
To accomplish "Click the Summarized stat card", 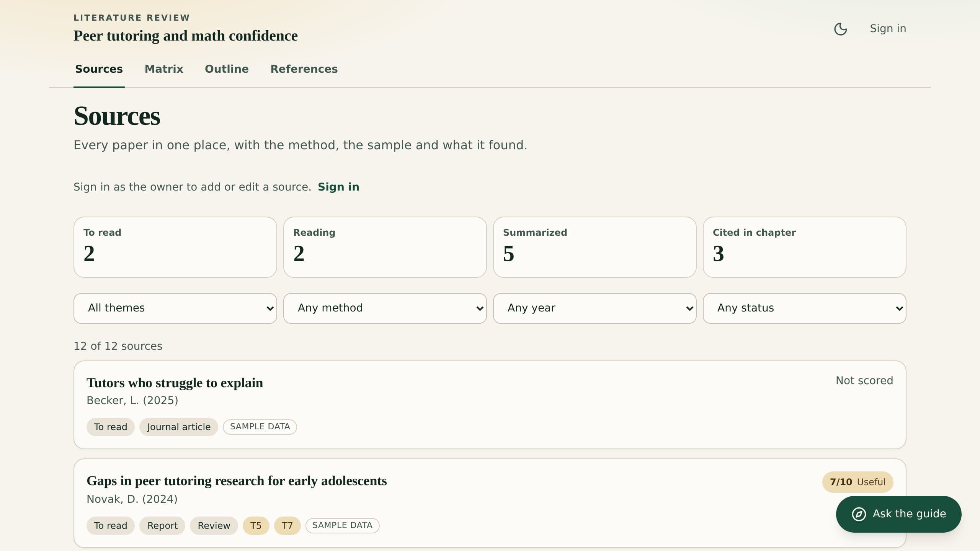I will 595,247.
